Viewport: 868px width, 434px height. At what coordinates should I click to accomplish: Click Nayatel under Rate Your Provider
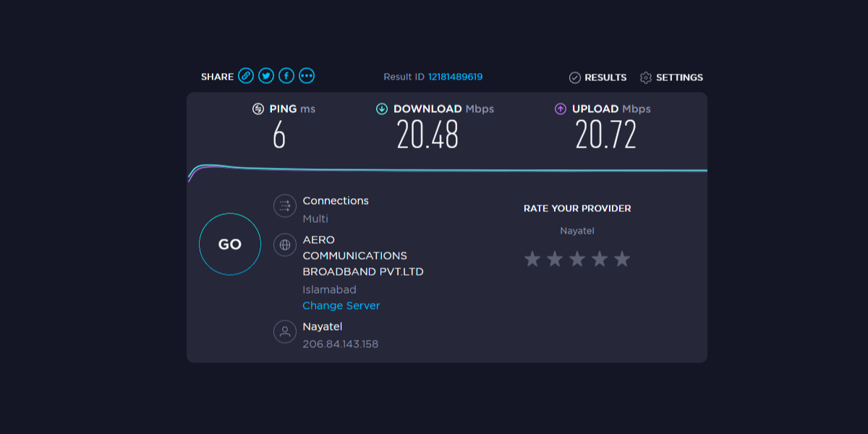(x=577, y=231)
